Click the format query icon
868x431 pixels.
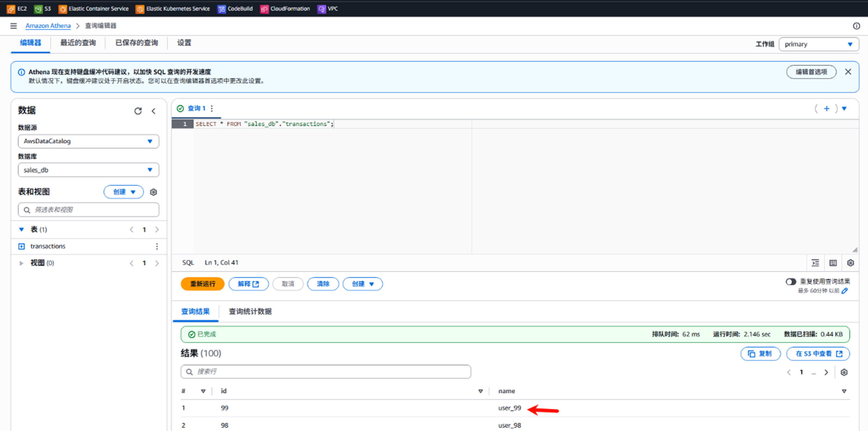coord(815,263)
